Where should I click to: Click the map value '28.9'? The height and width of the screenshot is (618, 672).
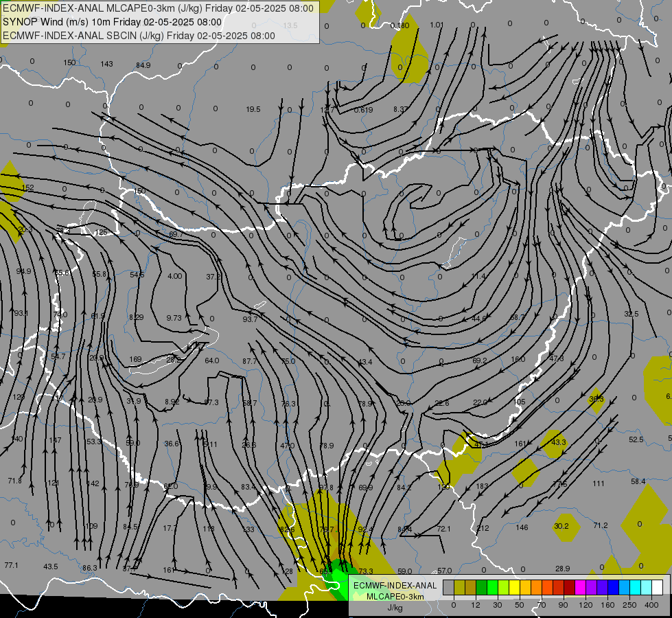(x=563, y=569)
